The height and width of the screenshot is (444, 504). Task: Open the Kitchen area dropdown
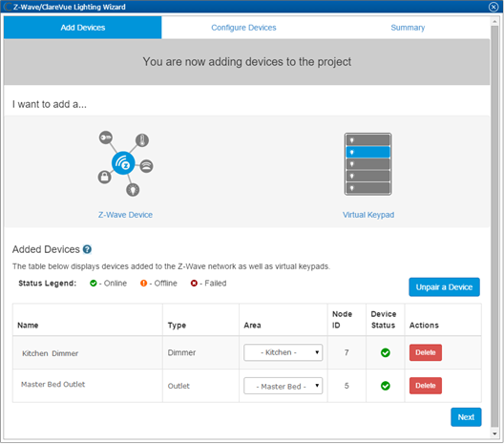[x=283, y=352]
